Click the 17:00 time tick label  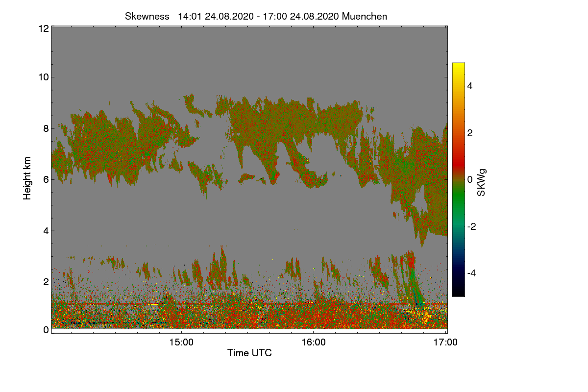point(446,343)
